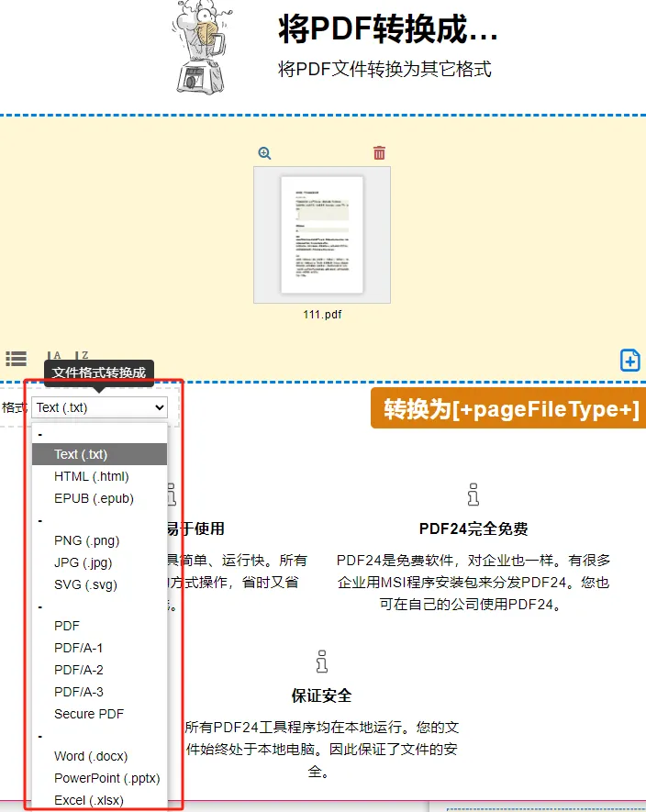The height and width of the screenshot is (812, 646).
Task: Click the info icon above PDF24完全免费
Action: coord(473,495)
